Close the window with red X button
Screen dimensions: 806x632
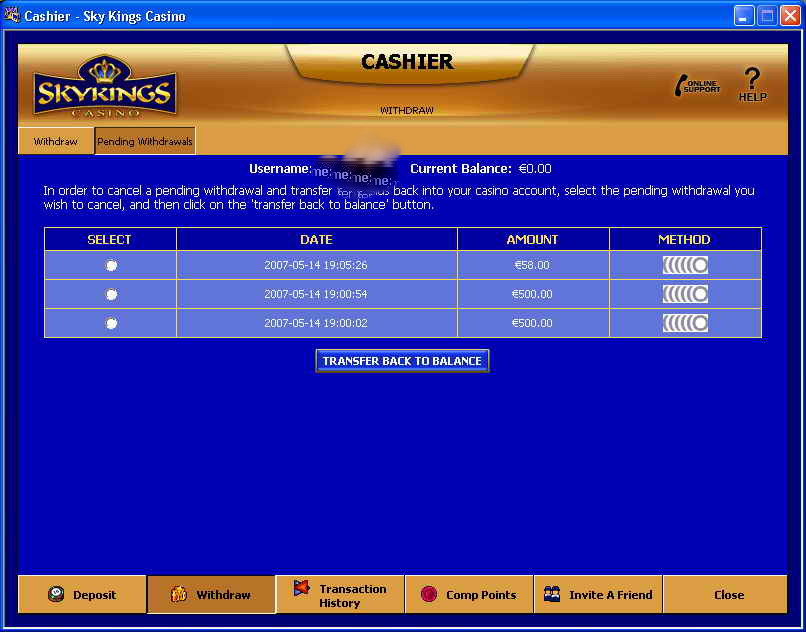(790, 16)
